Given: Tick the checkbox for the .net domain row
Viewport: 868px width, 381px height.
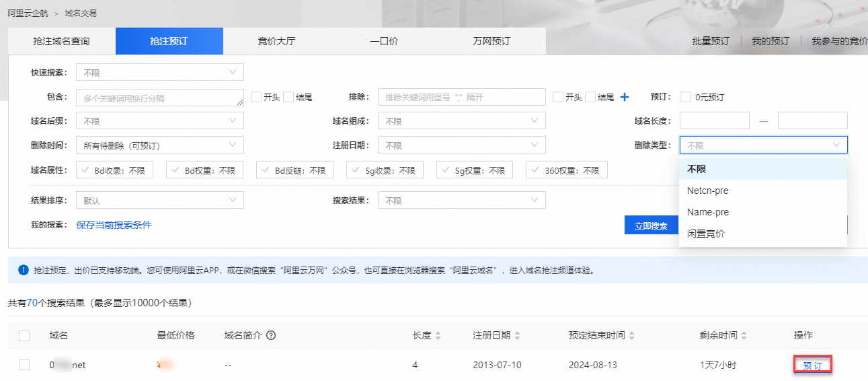Looking at the screenshot, I should click(24, 365).
